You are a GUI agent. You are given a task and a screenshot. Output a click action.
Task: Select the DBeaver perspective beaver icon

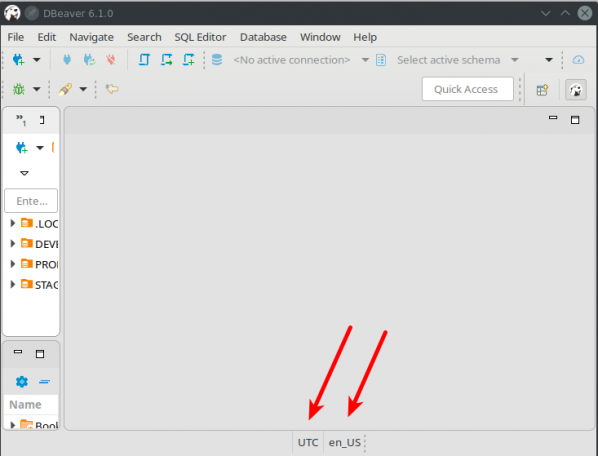tap(575, 90)
